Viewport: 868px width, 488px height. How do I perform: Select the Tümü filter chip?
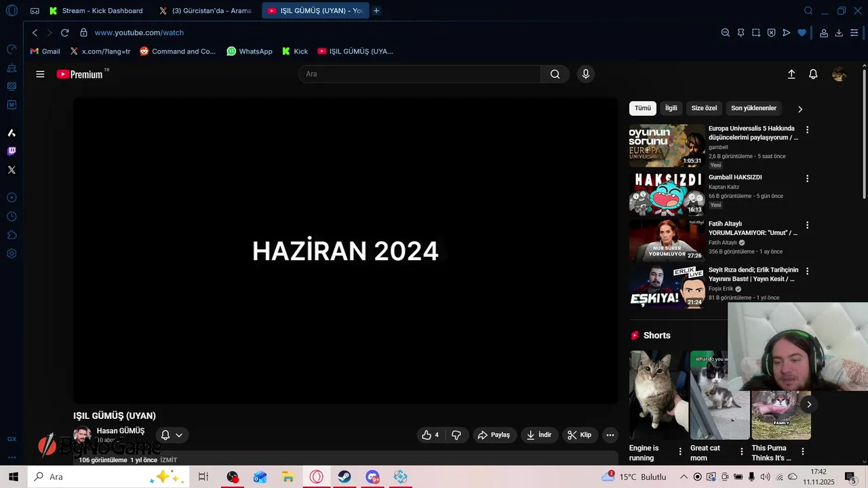[643, 108]
